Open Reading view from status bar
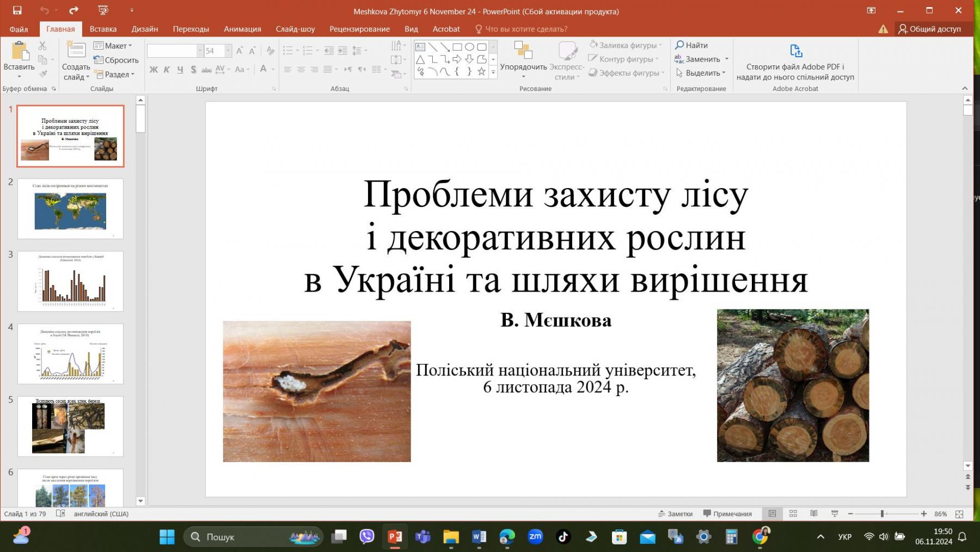The image size is (980, 552). tap(814, 514)
